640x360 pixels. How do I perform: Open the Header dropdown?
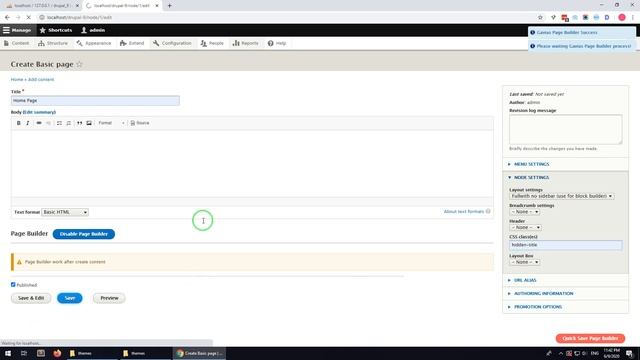tap(525, 227)
